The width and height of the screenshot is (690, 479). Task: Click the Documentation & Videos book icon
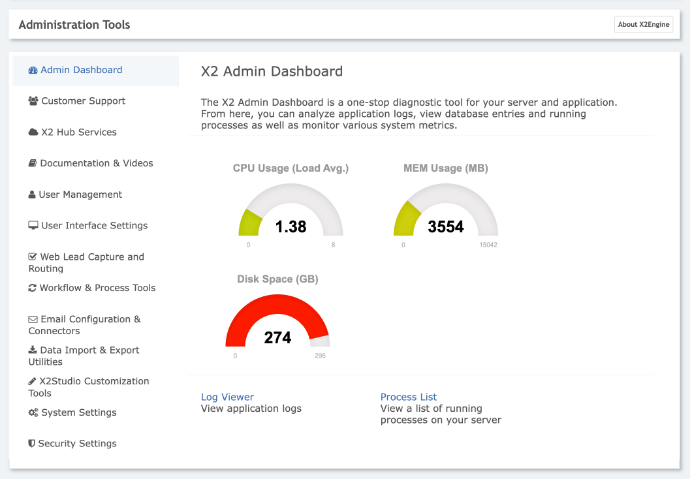pyautogui.click(x=33, y=163)
